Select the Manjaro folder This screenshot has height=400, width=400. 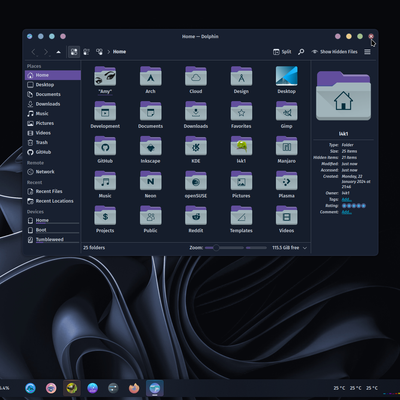click(286, 149)
